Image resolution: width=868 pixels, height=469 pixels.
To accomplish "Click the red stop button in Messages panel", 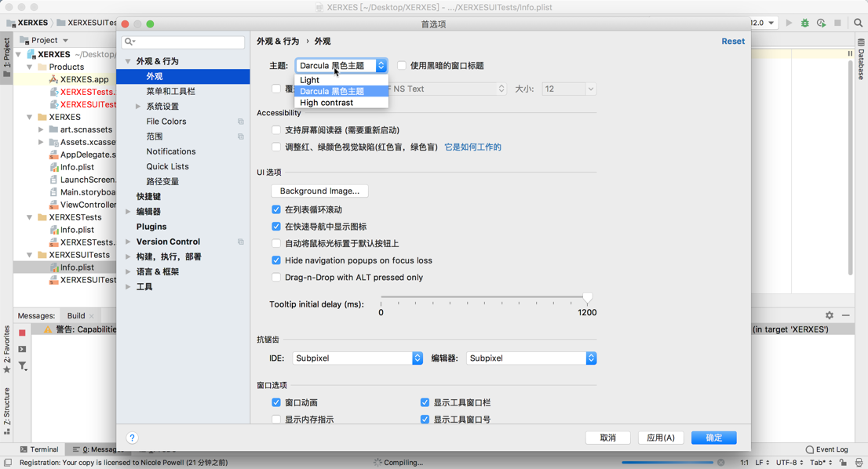I will point(22,333).
